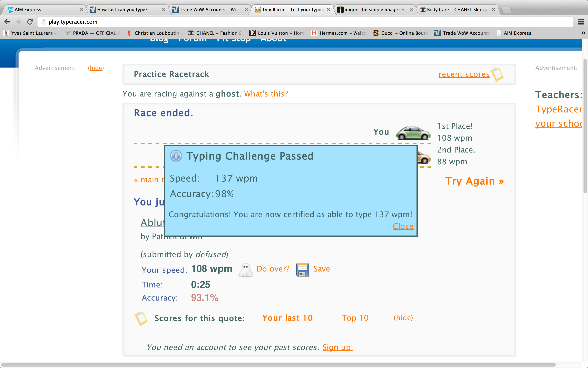This screenshot has height=368, width=588.
Task: Open Gucci Online Boutique bookmark
Action: click(x=400, y=33)
